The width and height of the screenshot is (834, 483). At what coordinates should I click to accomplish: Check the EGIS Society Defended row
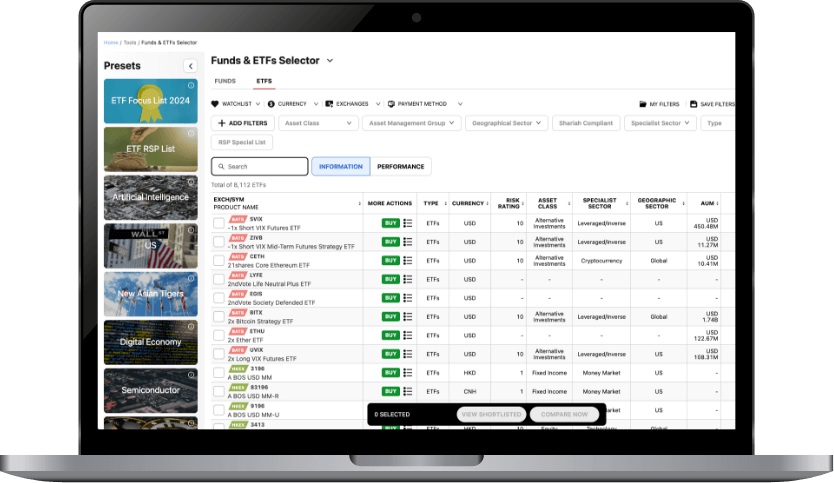[x=219, y=297]
